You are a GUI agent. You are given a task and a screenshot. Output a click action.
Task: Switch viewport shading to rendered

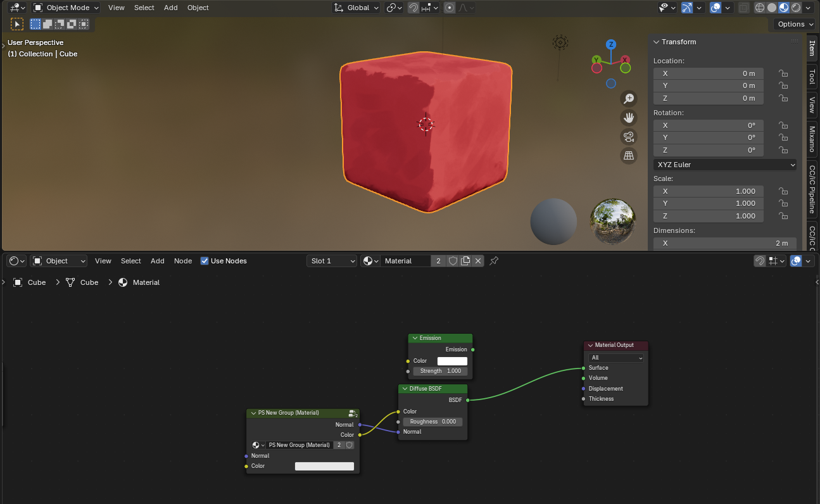click(796, 8)
